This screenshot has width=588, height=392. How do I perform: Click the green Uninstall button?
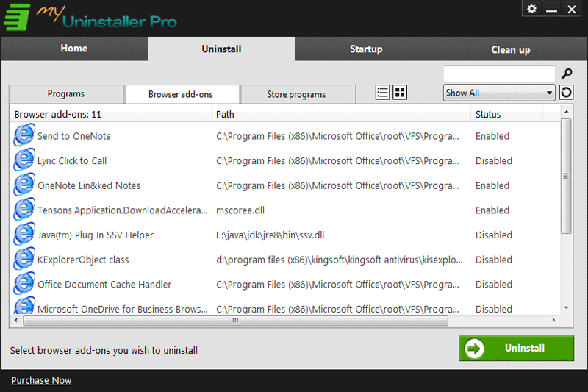(x=517, y=348)
